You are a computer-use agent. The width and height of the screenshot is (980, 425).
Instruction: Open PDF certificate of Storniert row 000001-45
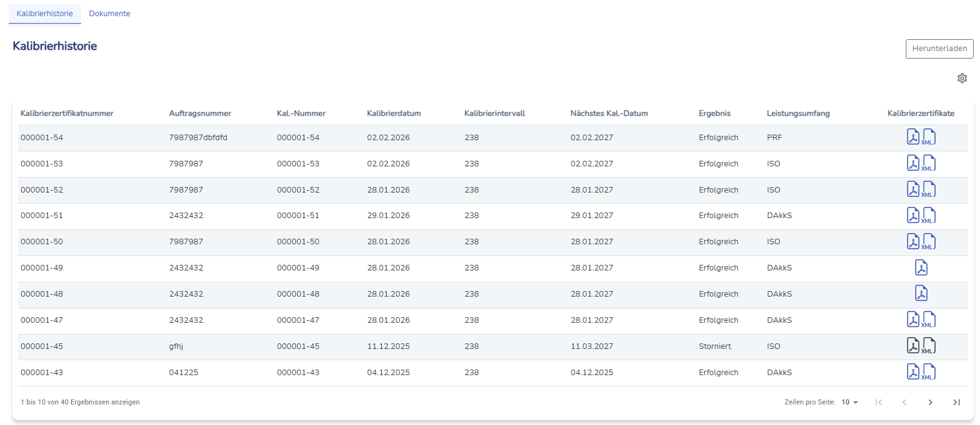913,346
